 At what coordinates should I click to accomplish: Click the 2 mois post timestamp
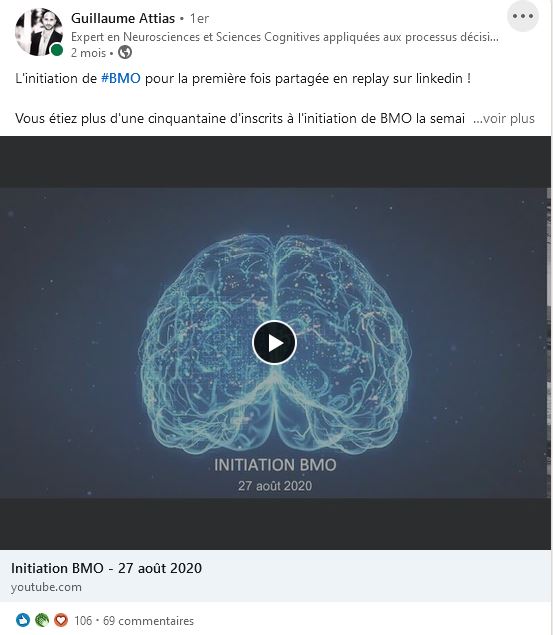pos(88,53)
